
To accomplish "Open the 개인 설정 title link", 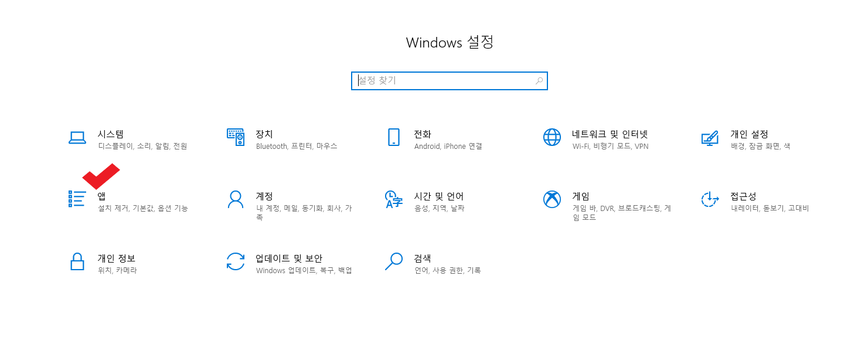I will pos(749,134).
